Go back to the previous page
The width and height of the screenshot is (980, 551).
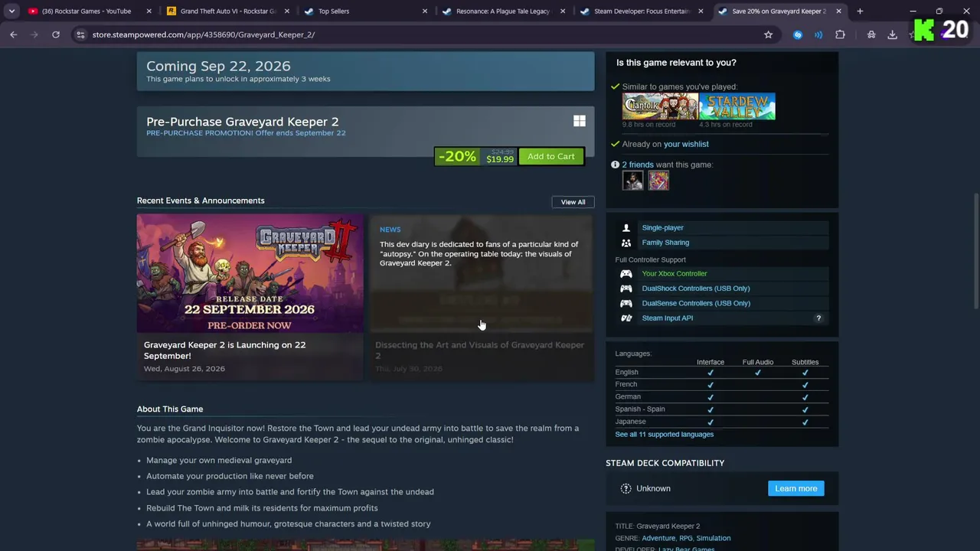14,34
